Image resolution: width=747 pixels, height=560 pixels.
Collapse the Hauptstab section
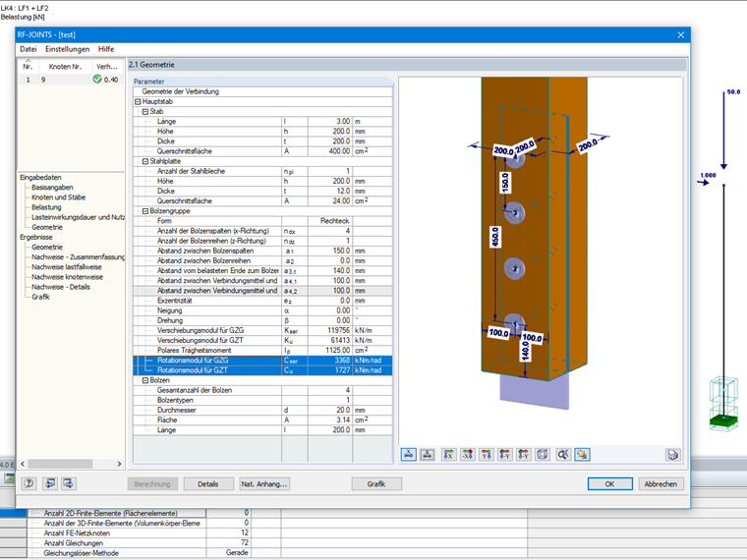point(138,101)
